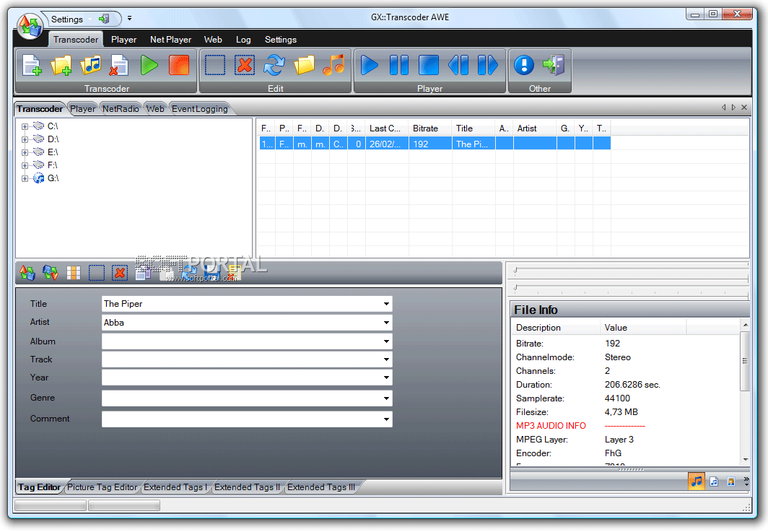Open the Artist dropdown list
The height and width of the screenshot is (532, 768).
[x=386, y=323]
